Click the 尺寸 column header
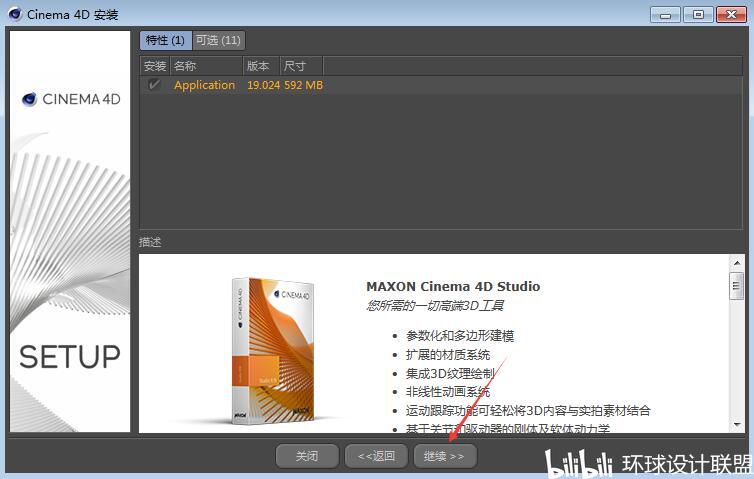The image size is (754, 479). (302, 66)
